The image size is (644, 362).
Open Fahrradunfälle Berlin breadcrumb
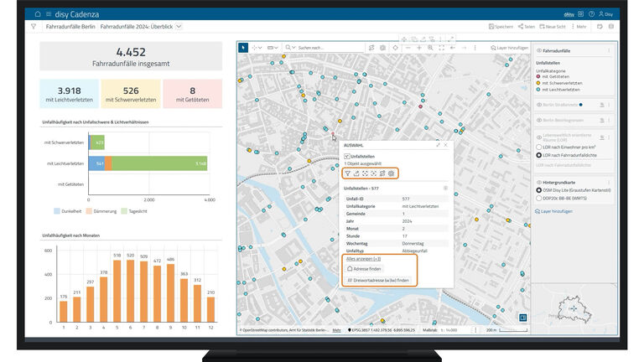(70, 26)
